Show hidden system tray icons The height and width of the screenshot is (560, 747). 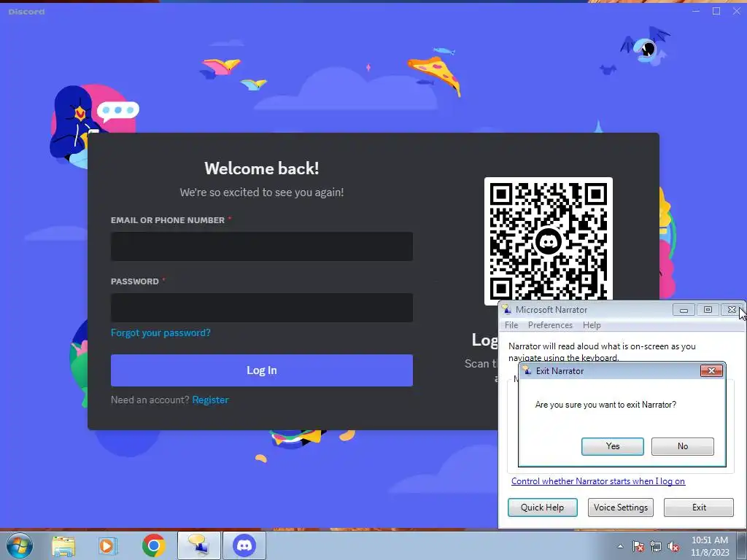tap(620, 546)
